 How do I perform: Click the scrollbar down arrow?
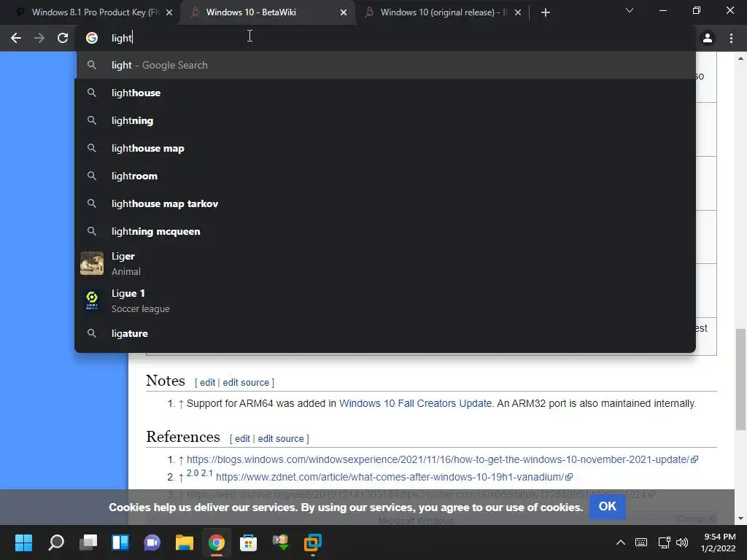point(741,518)
